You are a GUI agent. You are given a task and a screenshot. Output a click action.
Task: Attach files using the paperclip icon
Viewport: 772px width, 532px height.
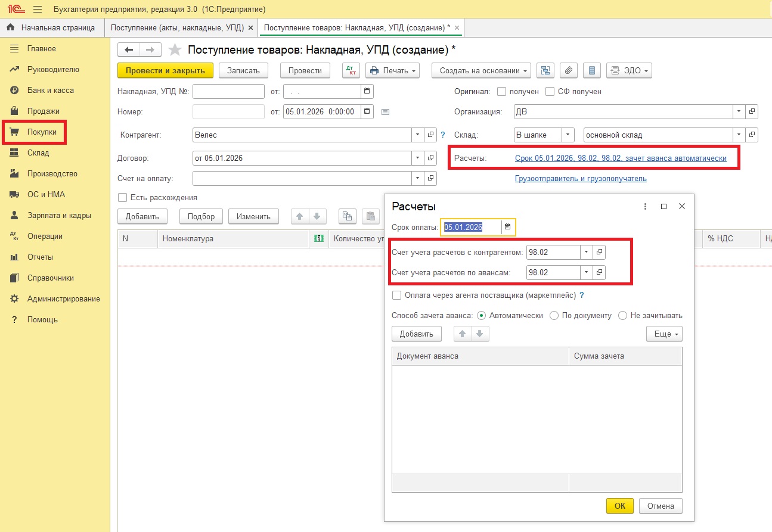tap(569, 70)
